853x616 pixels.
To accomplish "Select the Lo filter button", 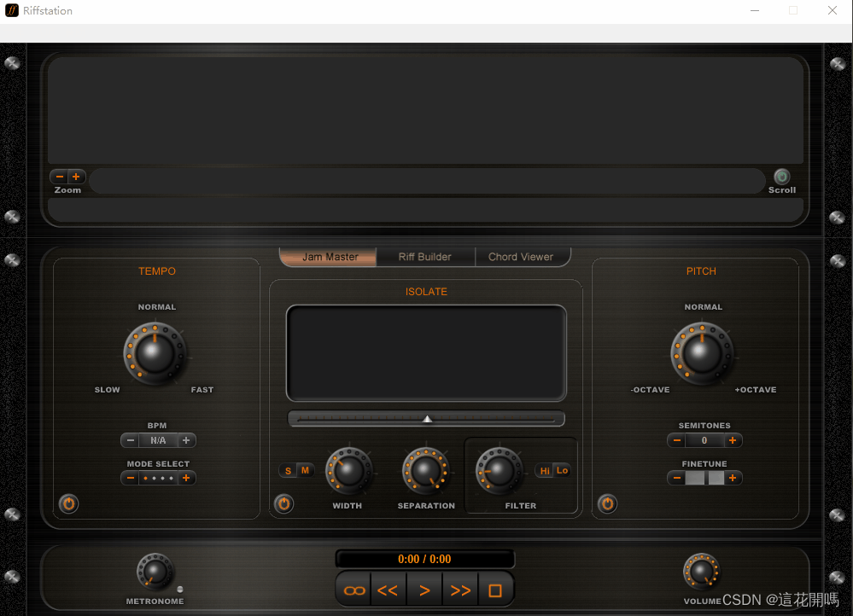I will (x=563, y=470).
